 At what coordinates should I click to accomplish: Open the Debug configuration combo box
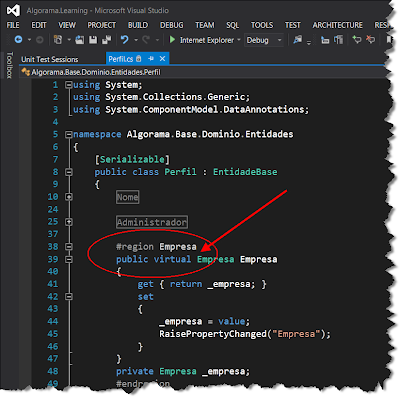point(264,40)
